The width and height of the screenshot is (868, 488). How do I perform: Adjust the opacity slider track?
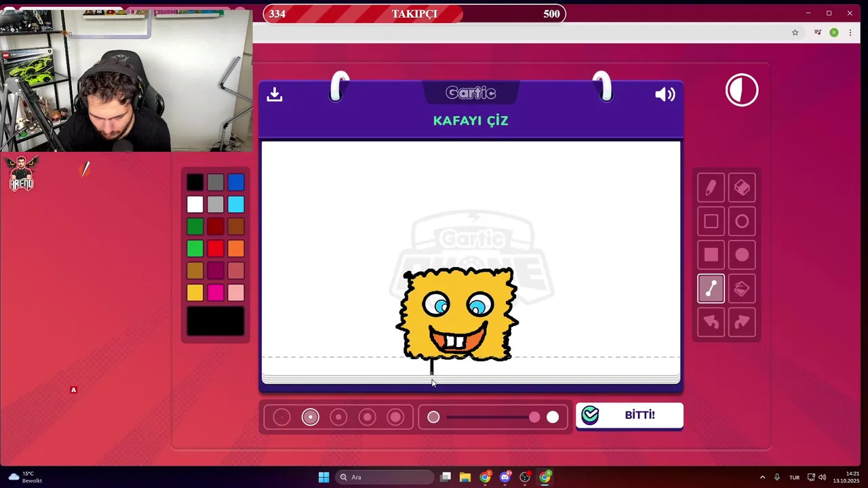click(x=493, y=418)
